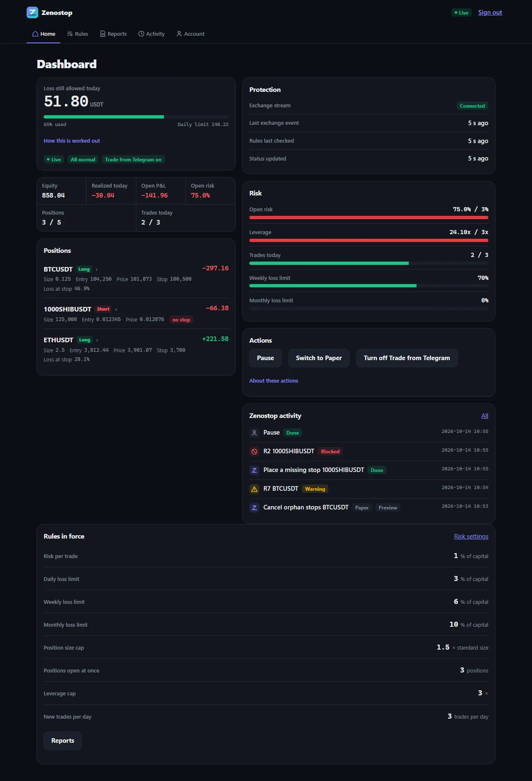532x781 pixels.
Task: Go to the Rules tab
Action: pyautogui.click(x=78, y=34)
